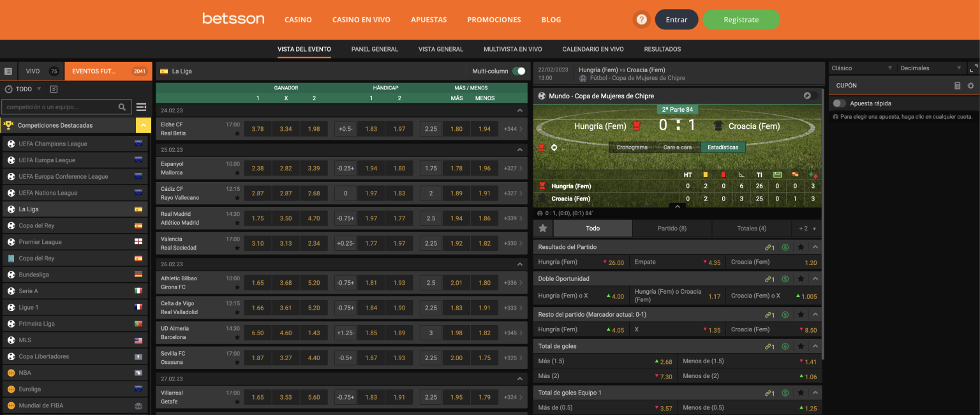The image size is (980, 415).
Task: Click the Entrar login button
Action: point(676,20)
